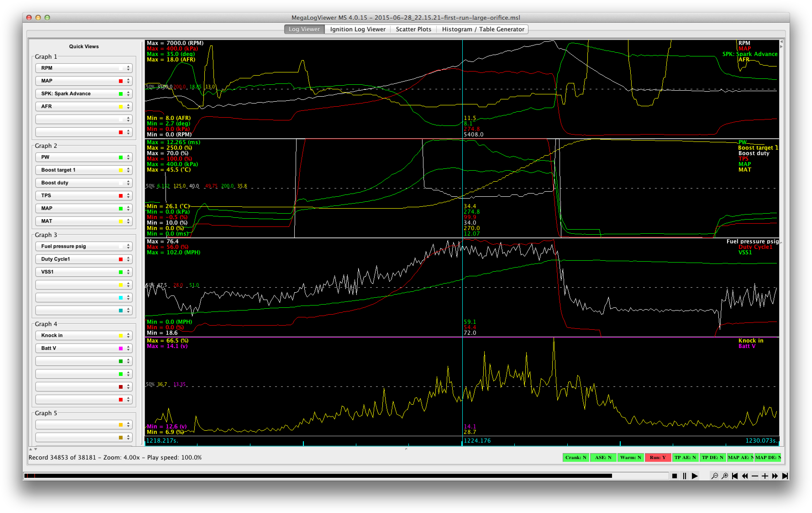
Task: Select the zoom out magnifier icon
Action: tap(715, 476)
